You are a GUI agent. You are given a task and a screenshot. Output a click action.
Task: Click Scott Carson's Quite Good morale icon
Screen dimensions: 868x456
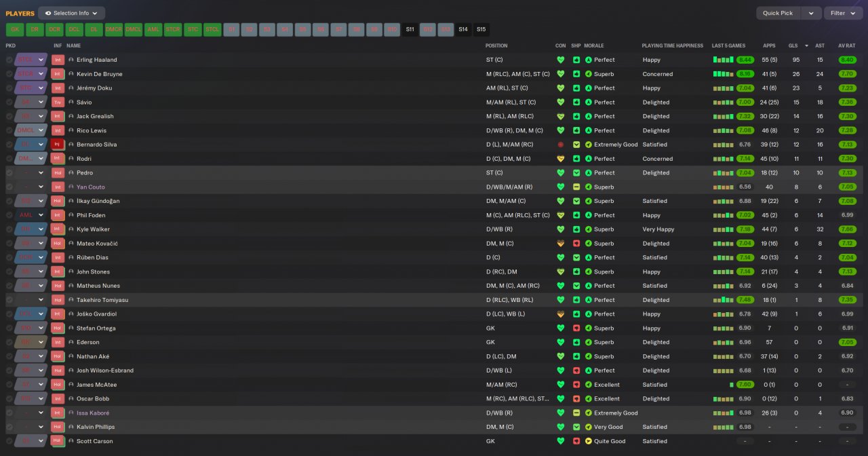[x=588, y=442]
